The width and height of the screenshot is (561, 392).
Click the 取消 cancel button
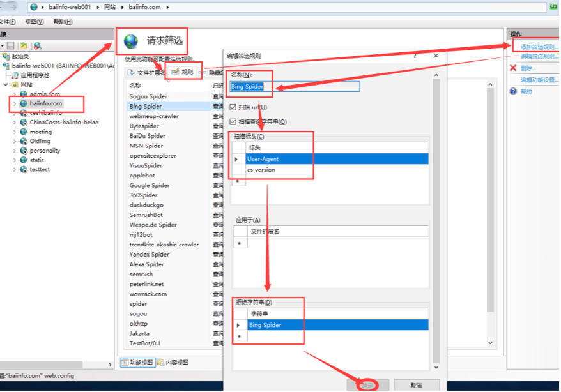(x=417, y=385)
